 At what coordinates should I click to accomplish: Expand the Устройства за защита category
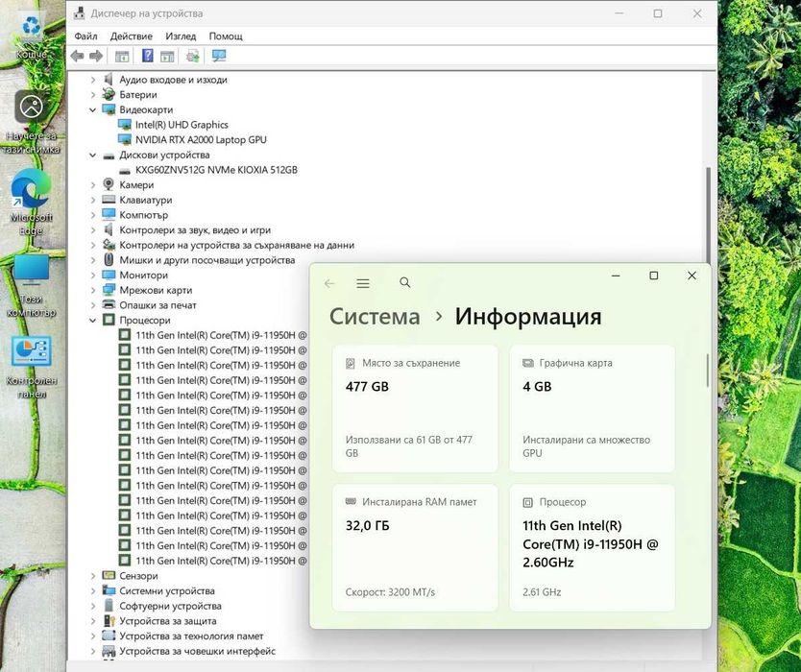click(x=92, y=621)
